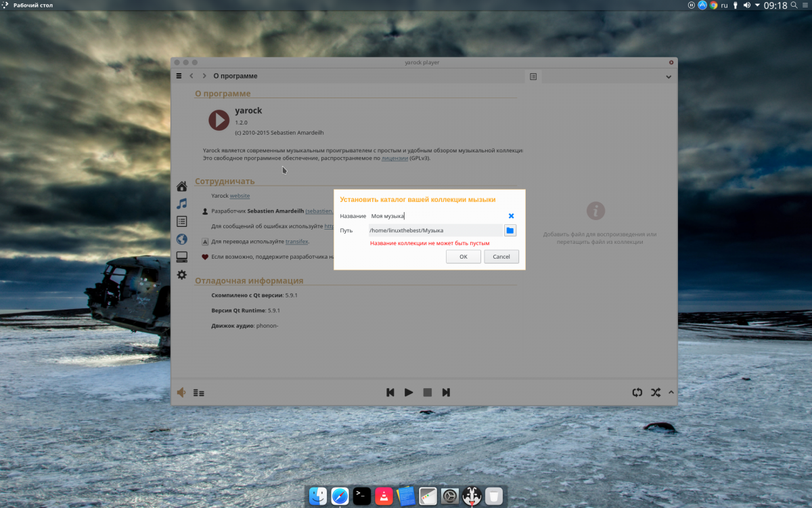Image resolution: width=812 pixels, height=508 pixels.
Task: Click the USB device tray icon
Action: (736, 5)
